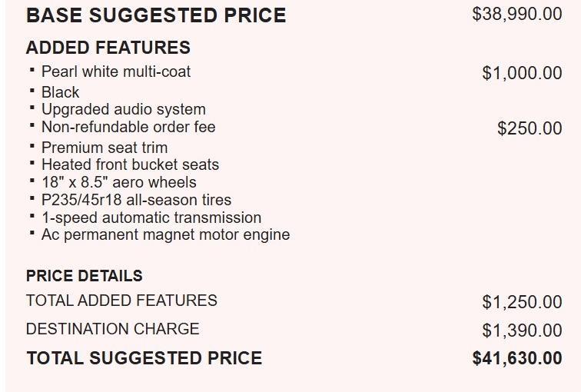
Task: Select the Premium seat trim item
Action: pos(105,148)
